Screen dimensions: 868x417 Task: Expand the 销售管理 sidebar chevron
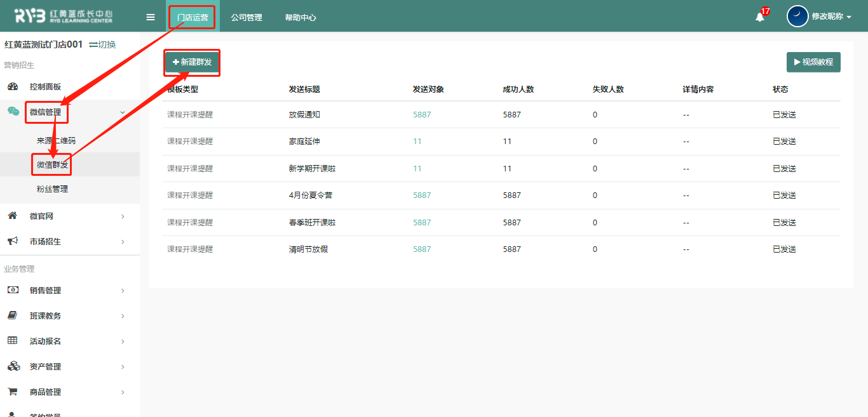[123, 291]
